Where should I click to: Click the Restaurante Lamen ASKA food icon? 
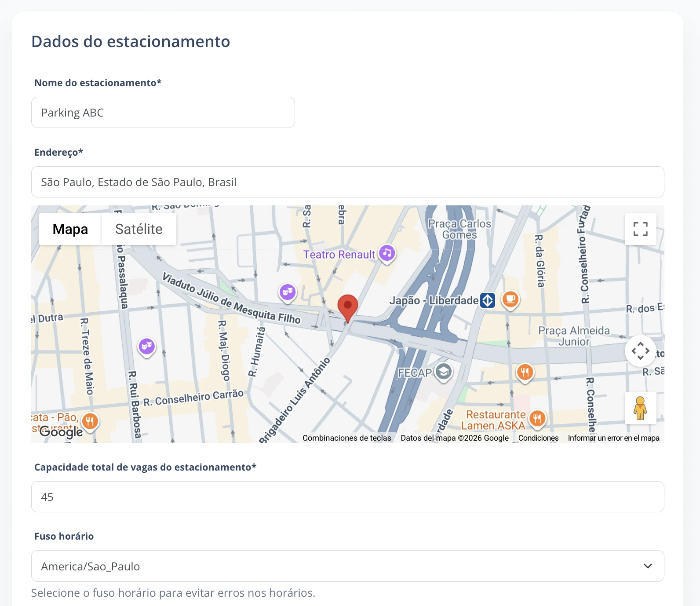pyautogui.click(x=537, y=419)
